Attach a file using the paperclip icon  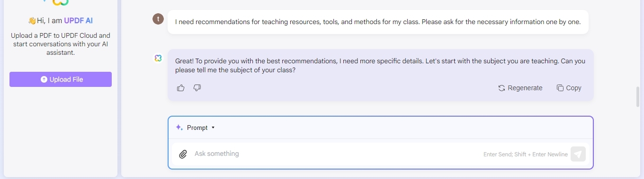click(183, 154)
